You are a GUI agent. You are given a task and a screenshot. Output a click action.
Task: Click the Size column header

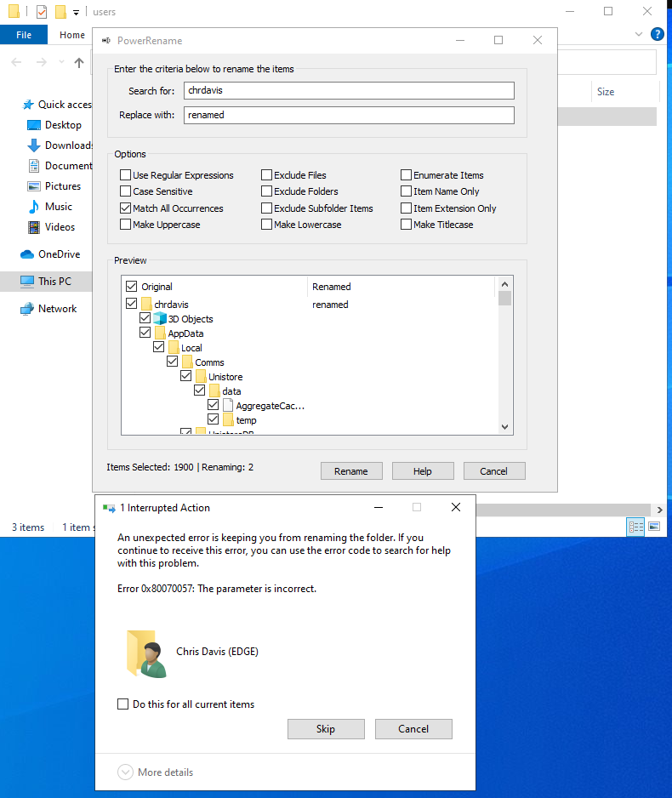point(606,92)
